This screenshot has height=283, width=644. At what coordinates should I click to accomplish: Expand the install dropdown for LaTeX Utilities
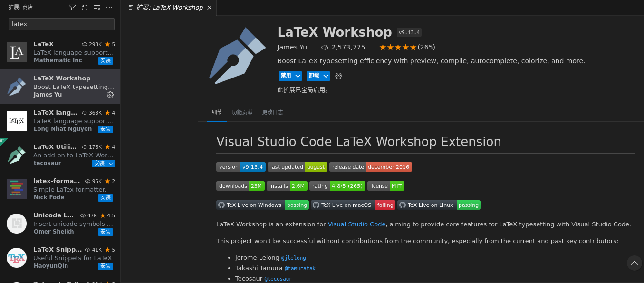coord(111,164)
